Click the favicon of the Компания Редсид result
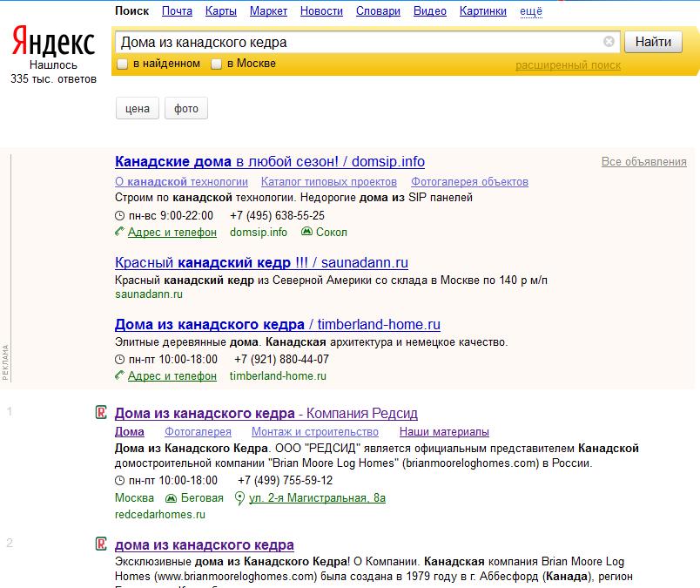This screenshot has height=588, width=700. (x=101, y=412)
